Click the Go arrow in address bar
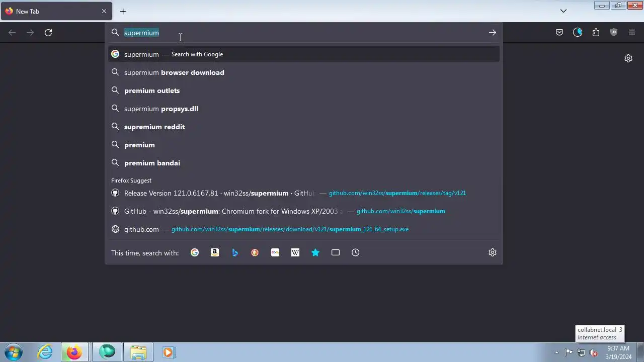644x362 pixels. [x=493, y=33]
